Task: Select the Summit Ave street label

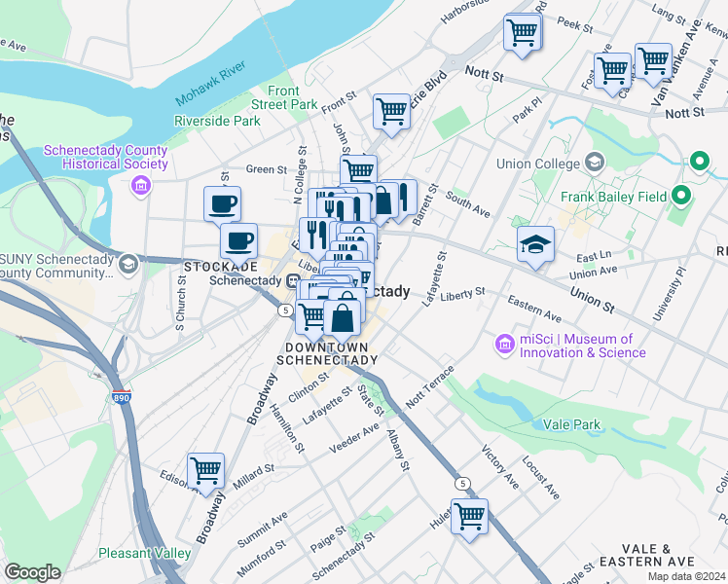Action: tap(263, 529)
